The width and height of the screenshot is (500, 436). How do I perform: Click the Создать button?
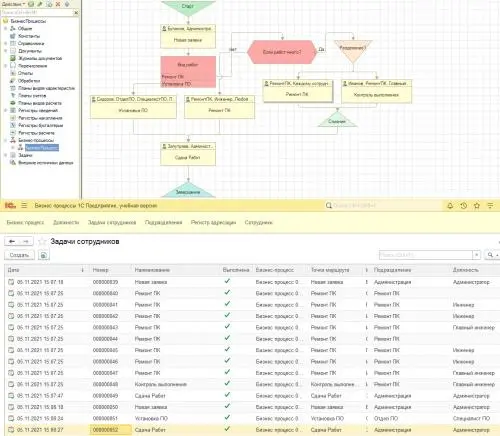coord(19,255)
